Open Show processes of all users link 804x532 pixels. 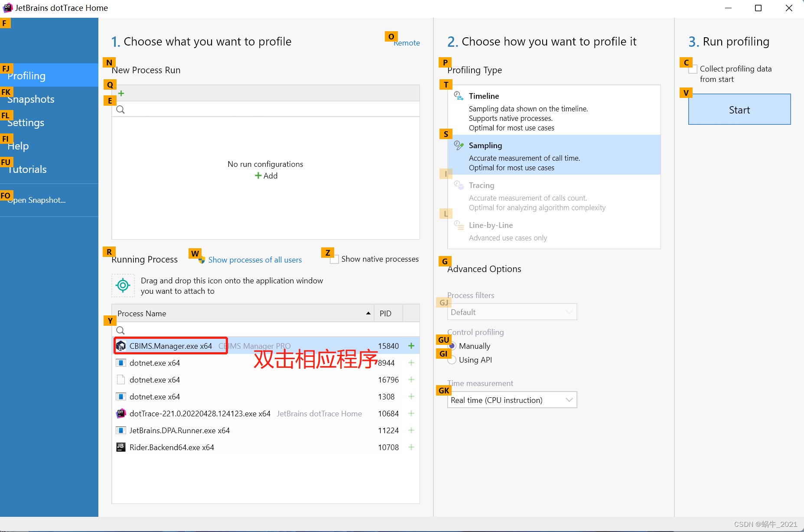click(x=255, y=260)
